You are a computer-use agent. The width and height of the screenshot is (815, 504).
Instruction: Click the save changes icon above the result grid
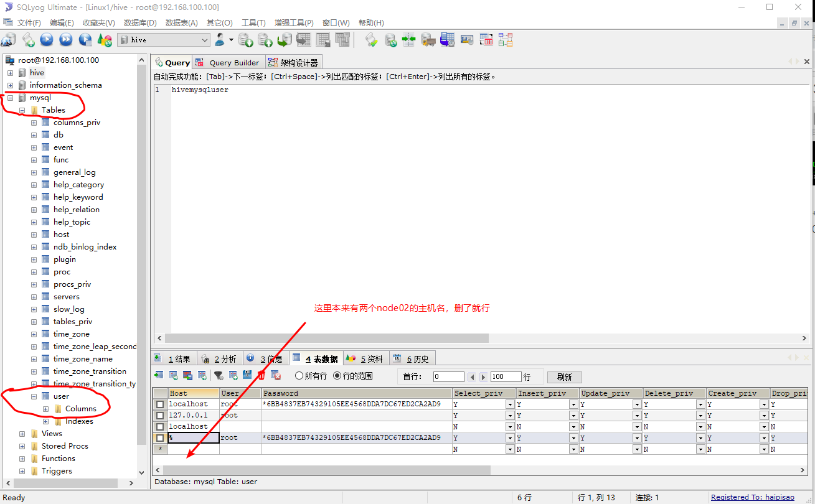[247, 376]
